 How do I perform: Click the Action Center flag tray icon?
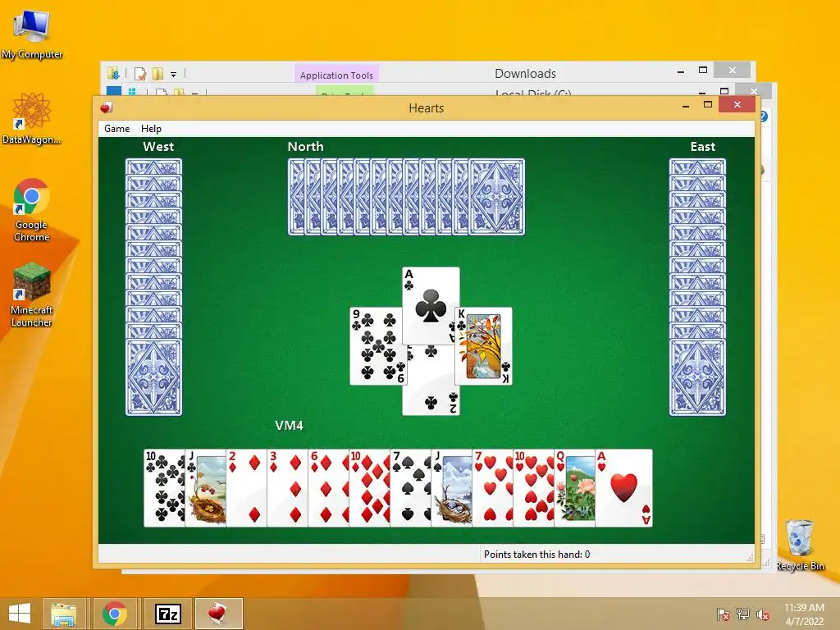tap(724, 614)
